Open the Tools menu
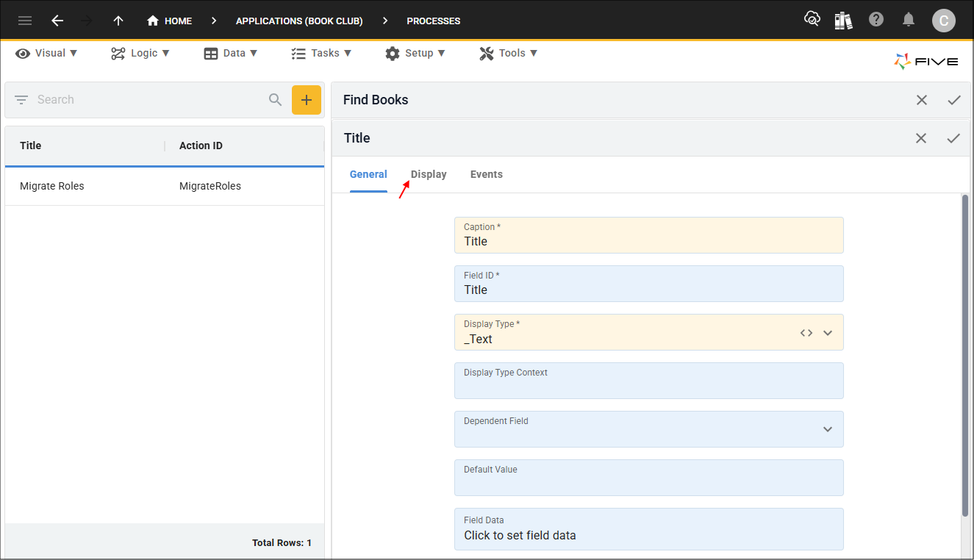Viewport: 974px width, 560px height. 509,53
